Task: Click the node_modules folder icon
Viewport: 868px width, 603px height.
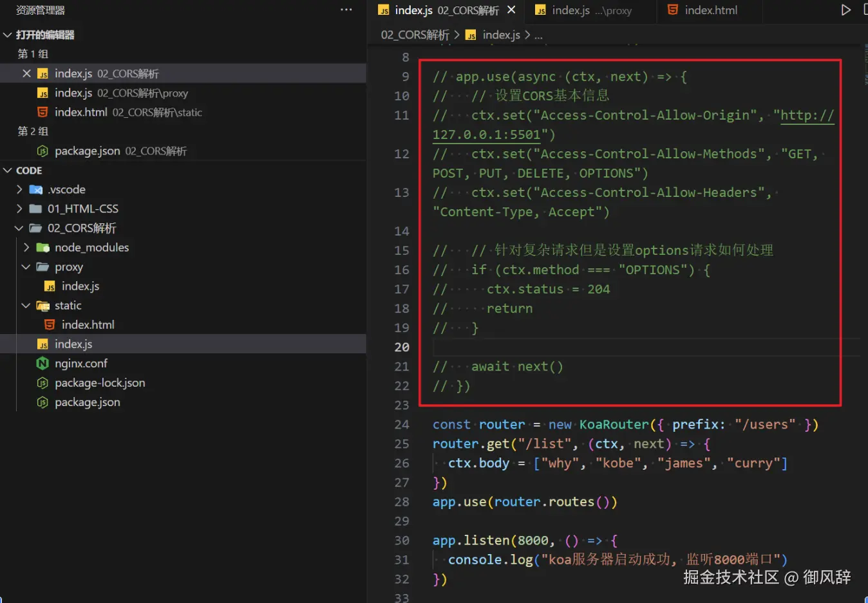Action: click(43, 248)
